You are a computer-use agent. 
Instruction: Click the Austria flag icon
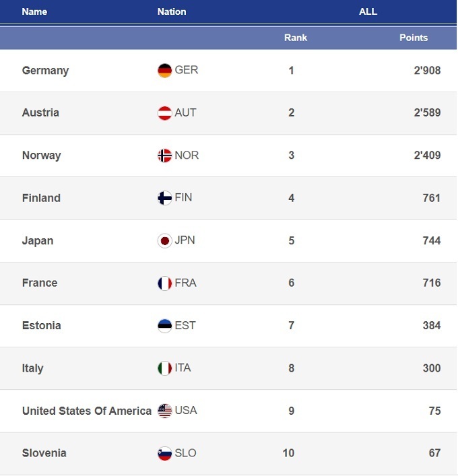pos(165,113)
